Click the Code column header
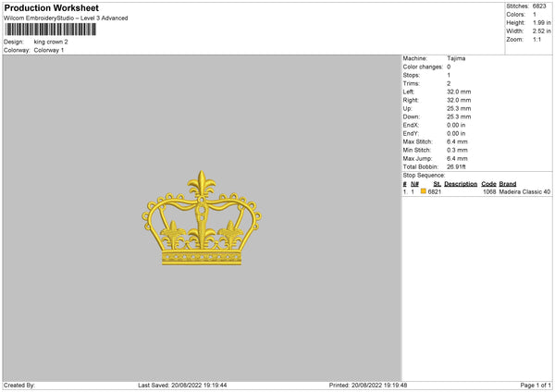Screen dimensions: 555x392 coord(488,184)
